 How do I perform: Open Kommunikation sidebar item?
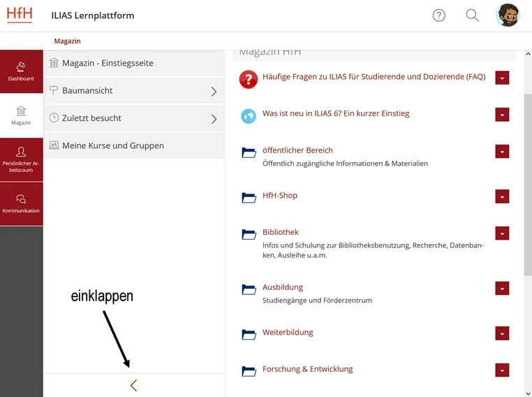coord(21,203)
